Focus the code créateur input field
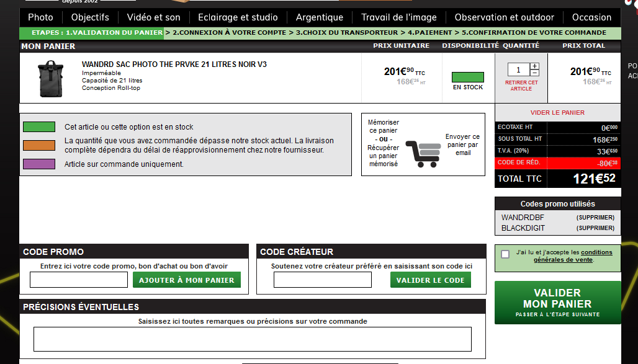The height and width of the screenshot is (364, 638). pyautogui.click(x=323, y=280)
